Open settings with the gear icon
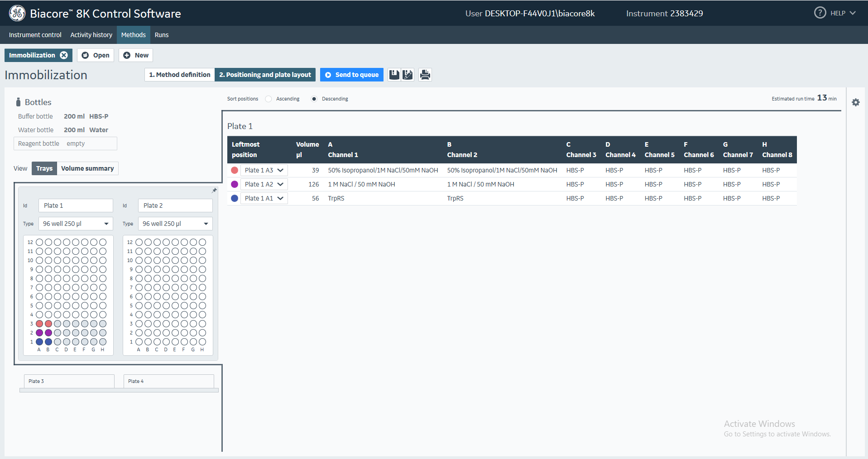The image size is (868, 459). pyautogui.click(x=855, y=102)
